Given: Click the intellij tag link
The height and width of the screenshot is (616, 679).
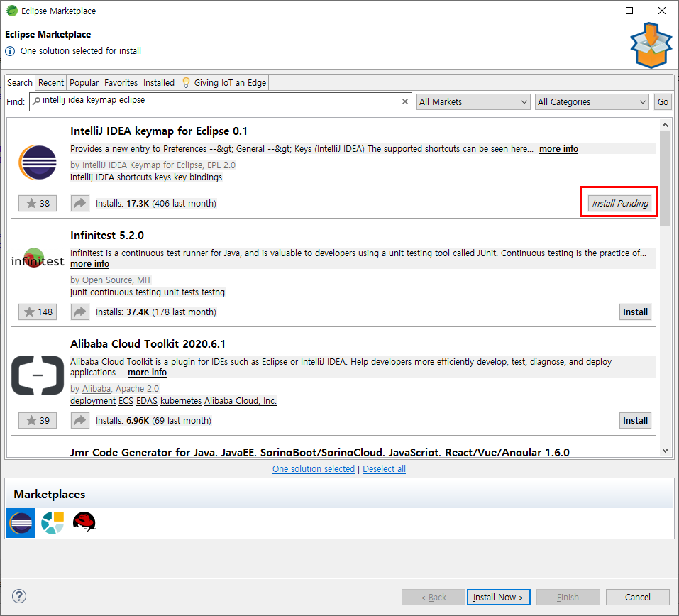Looking at the screenshot, I should click(x=82, y=177).
